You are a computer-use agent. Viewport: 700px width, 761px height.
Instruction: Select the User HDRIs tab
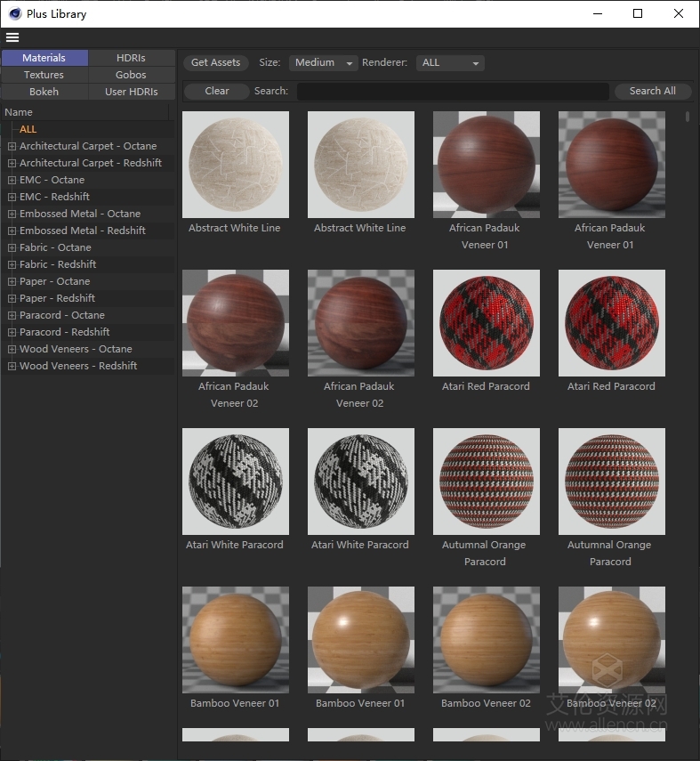point(131,92)
